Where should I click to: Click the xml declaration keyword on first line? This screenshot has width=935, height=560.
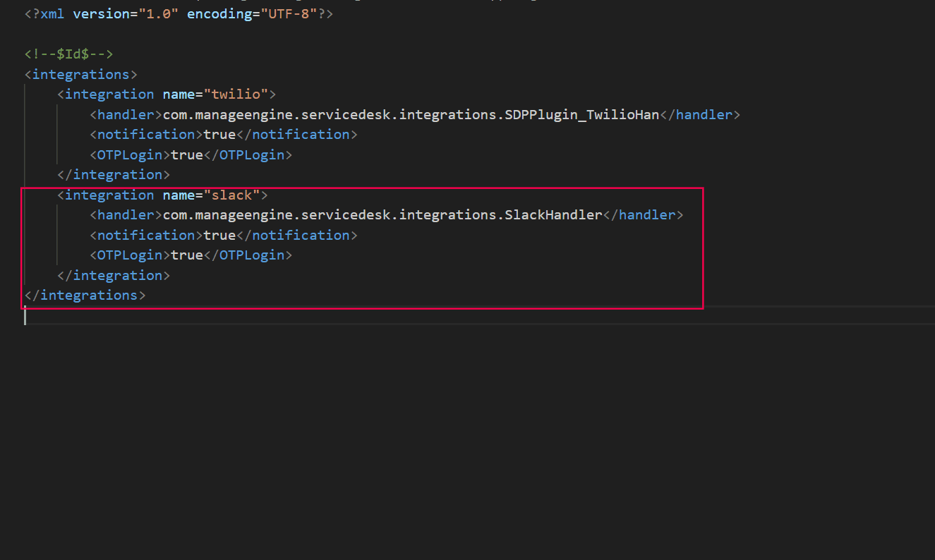(52, 13)
